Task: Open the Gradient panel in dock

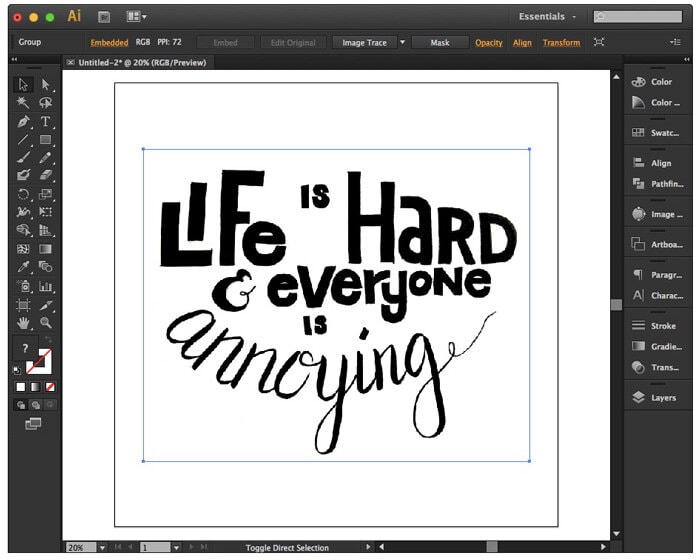Action: coord(657,347)
